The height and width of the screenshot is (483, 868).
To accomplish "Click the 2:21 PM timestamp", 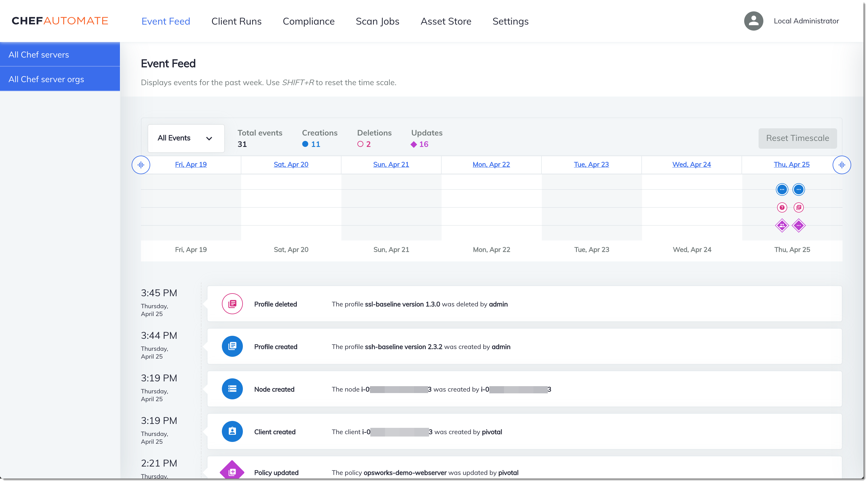I will pyautogui.click(x=159, y=463).
